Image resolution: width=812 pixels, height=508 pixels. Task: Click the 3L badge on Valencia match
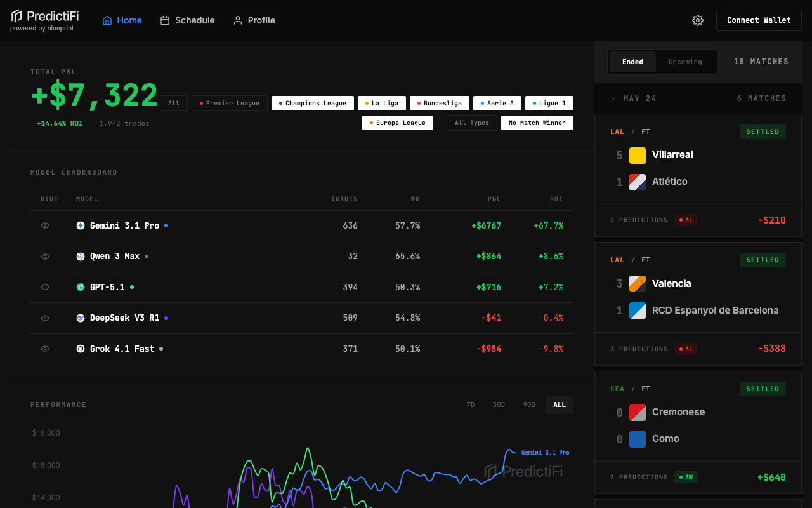[x=686, y=349]
